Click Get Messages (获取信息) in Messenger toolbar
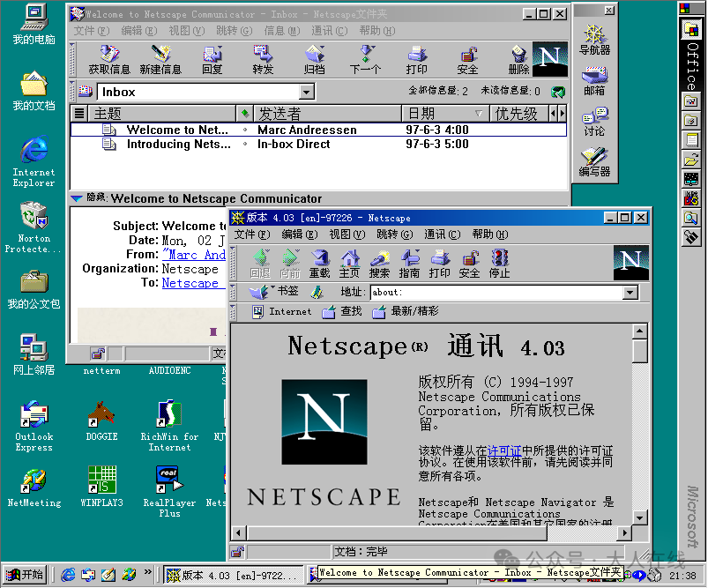The width and height of the screenshot is (708, 588). click(109, 60)
